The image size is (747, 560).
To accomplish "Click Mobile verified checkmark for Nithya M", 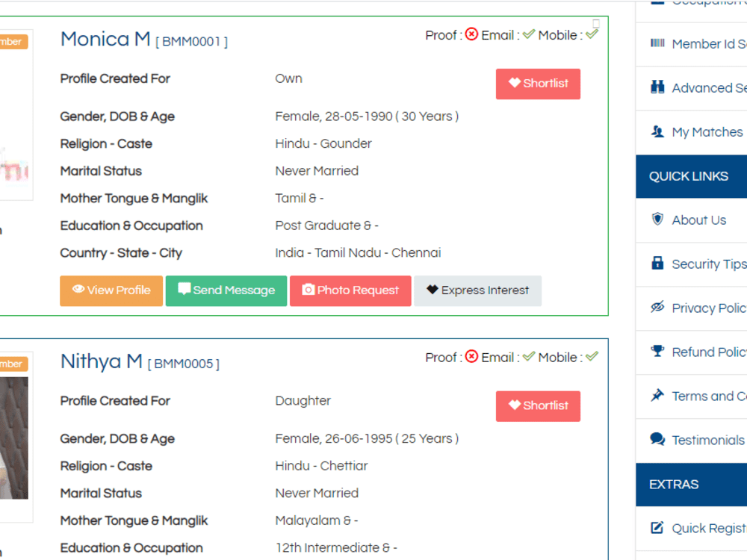I will pos(592,356).
